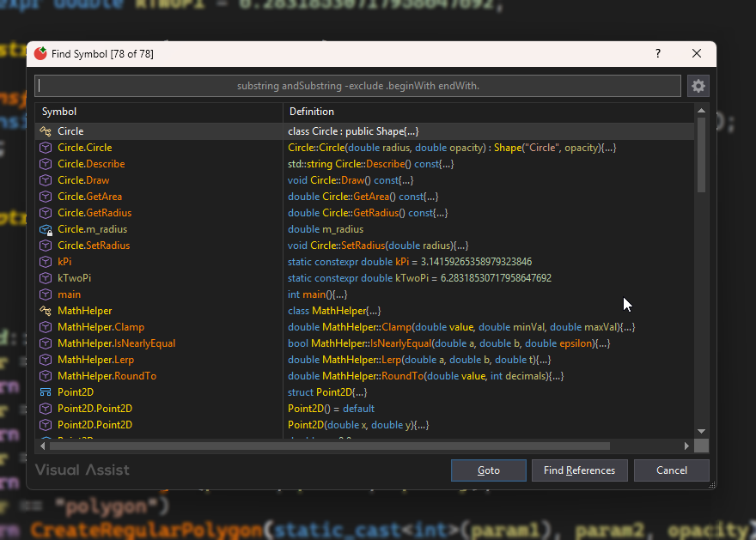The image size is (756, 540).
Task: Click the method icon beside Circle.GetArea
Action: (x=46, y=197)
